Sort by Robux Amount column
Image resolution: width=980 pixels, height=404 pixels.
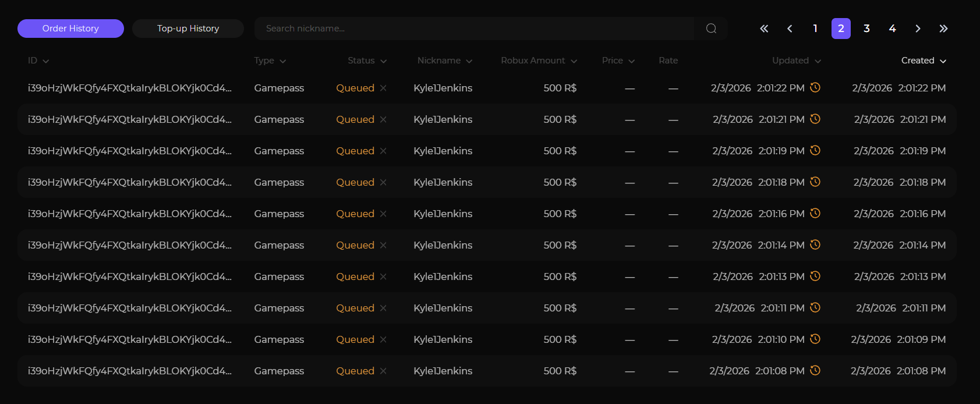click(539, 61)
